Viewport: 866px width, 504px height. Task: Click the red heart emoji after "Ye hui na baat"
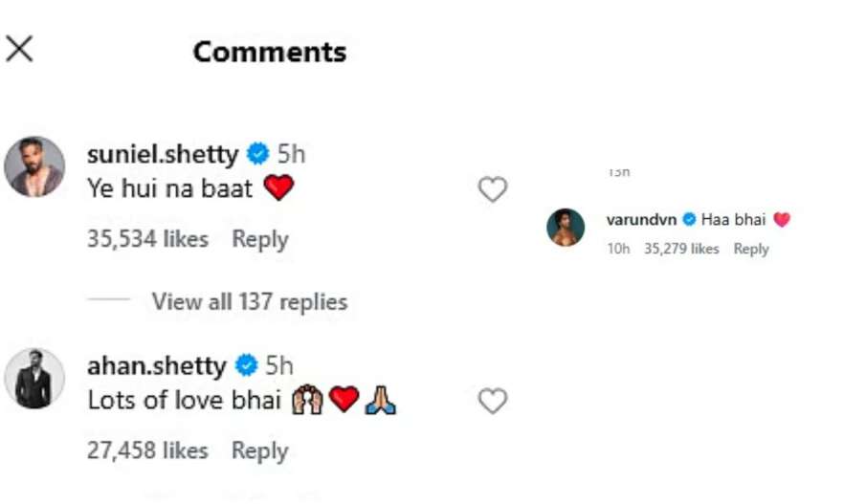coord(278,189)
